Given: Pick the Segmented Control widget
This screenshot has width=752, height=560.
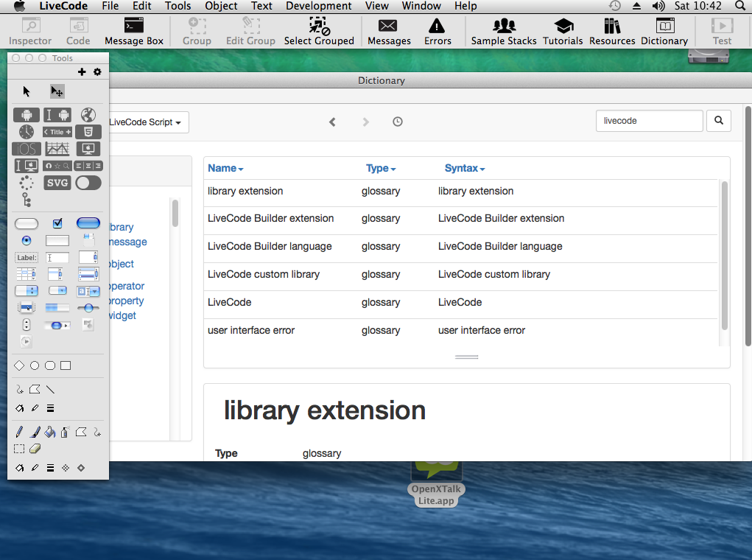Looking at the screenshot, I should (88, 166).
